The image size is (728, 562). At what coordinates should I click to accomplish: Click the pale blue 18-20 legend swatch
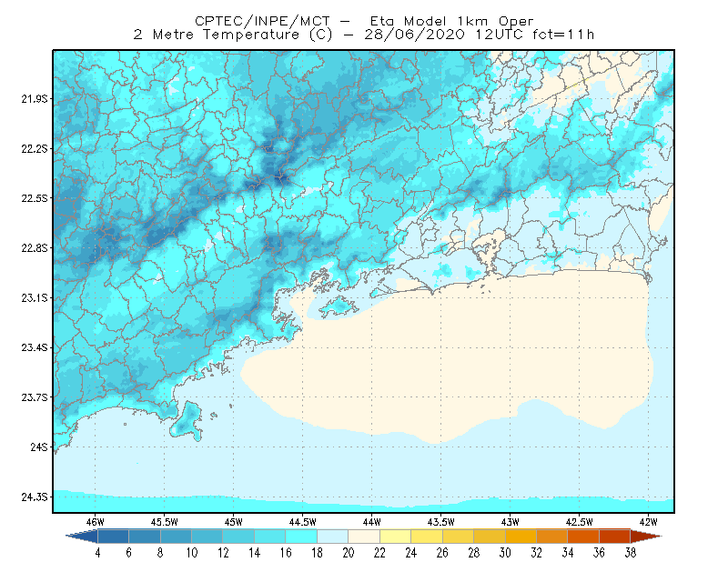(x=333, y=537)
